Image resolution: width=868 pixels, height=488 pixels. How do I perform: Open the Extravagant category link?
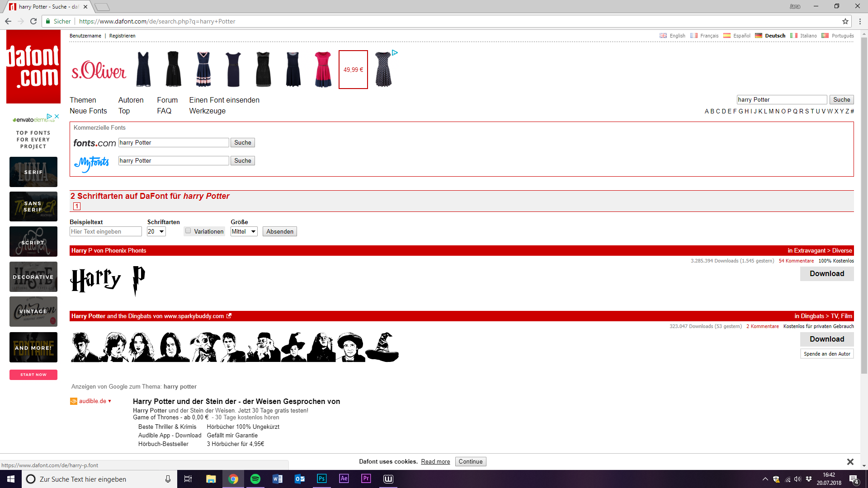[x=810, y=250]
